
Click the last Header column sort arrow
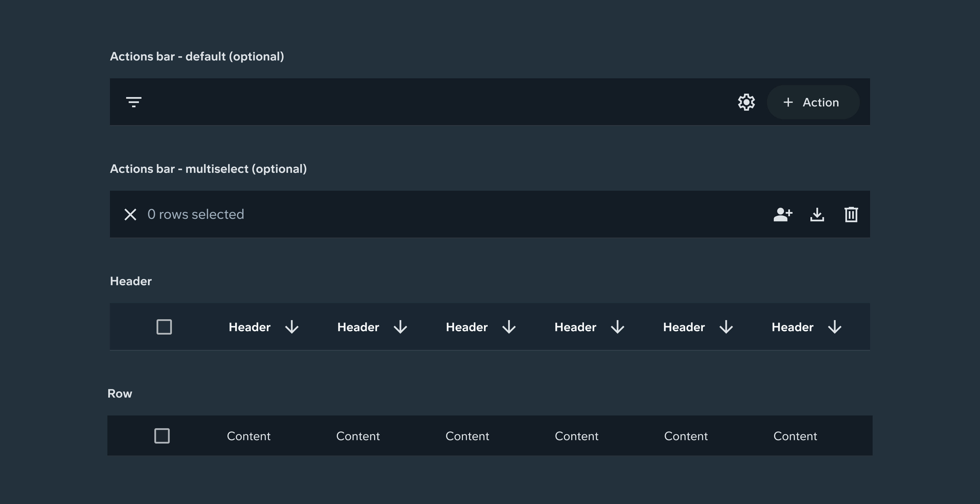click(x=835, y=327)
